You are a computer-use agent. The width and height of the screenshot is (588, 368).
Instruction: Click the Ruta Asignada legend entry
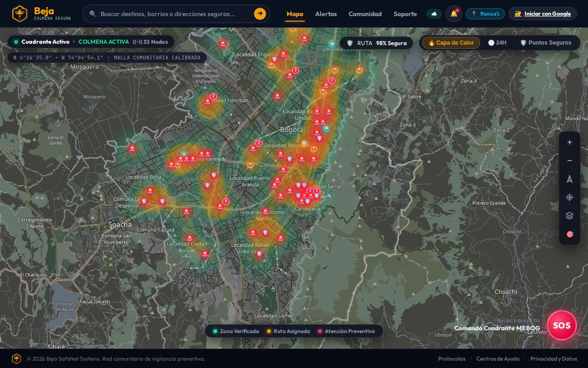[288, 331]
